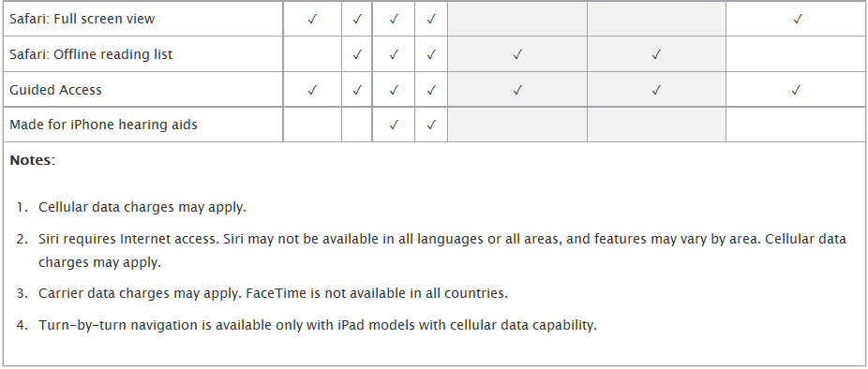Click last checkmark in Safari: Offline reading list row
The width and height of the screenshot is (868, 369).
click(x=656, y=54)
